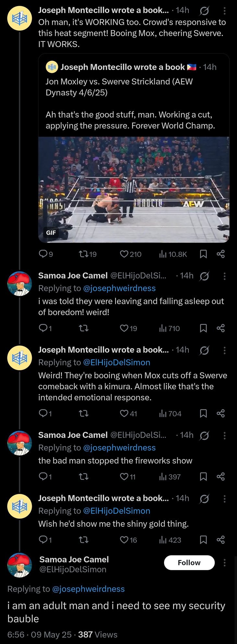The image size is (237, 644).
Task: Reply to the 'shiny gold thing' tweet
Action: pos(43,540)
